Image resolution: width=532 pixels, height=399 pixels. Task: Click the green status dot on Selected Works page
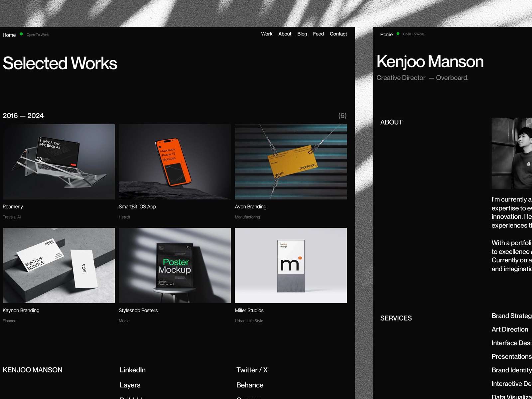(21, 34)
